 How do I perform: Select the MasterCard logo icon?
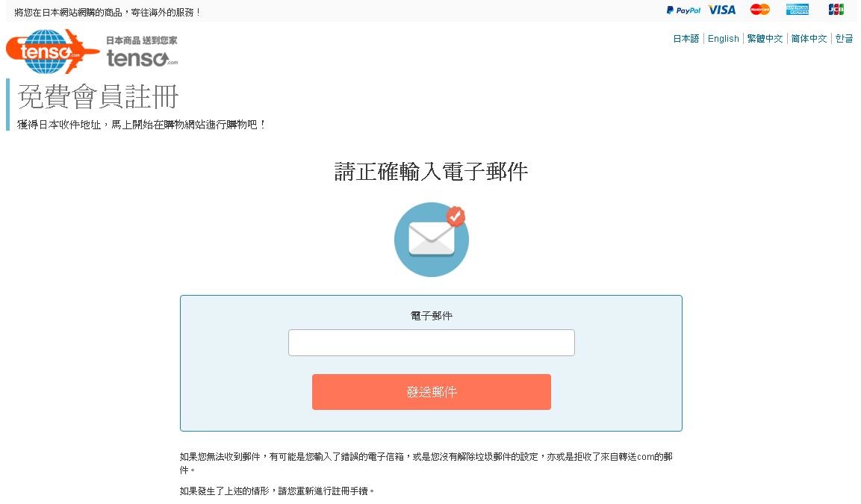click(760, 9)
